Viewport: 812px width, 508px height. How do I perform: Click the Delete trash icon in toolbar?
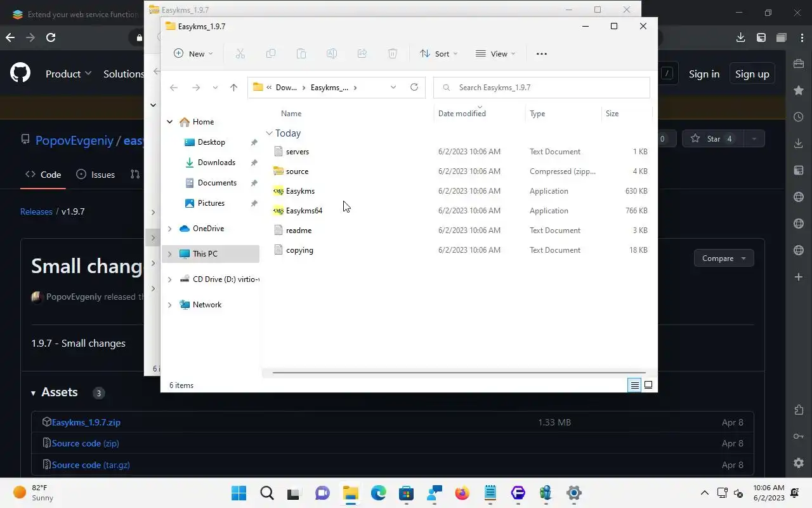coord(393,54)
